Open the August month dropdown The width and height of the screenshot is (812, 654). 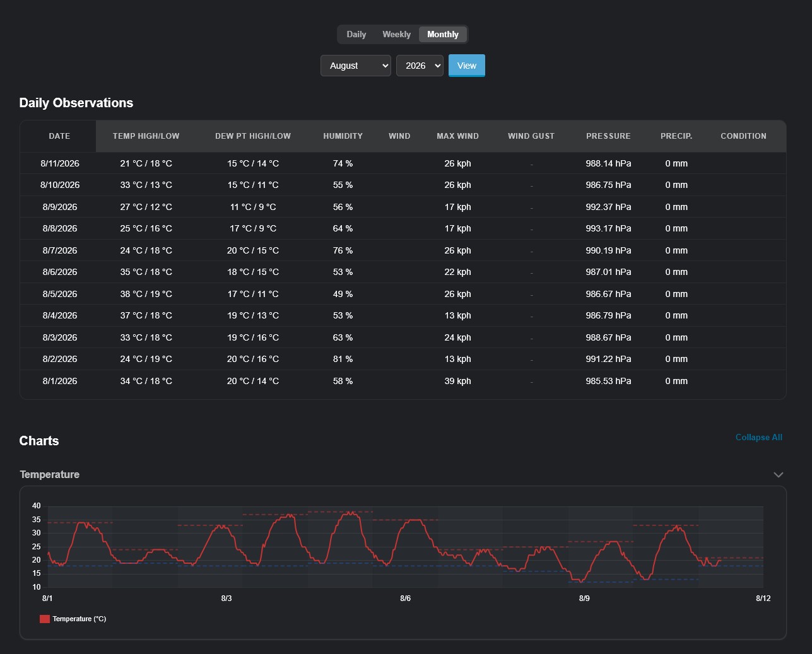tap(356, 66)
